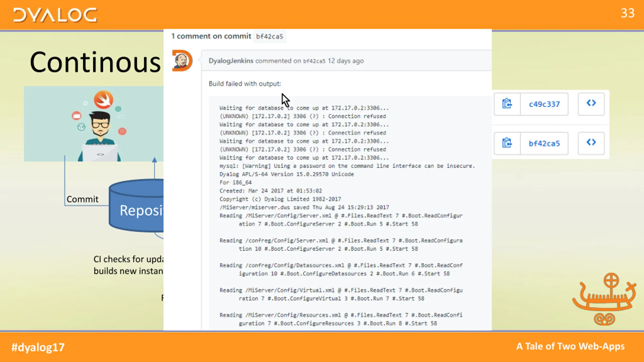
Task: Click commit badge bf42ca5 beside comment count
Action: click(x=269, y=36)
